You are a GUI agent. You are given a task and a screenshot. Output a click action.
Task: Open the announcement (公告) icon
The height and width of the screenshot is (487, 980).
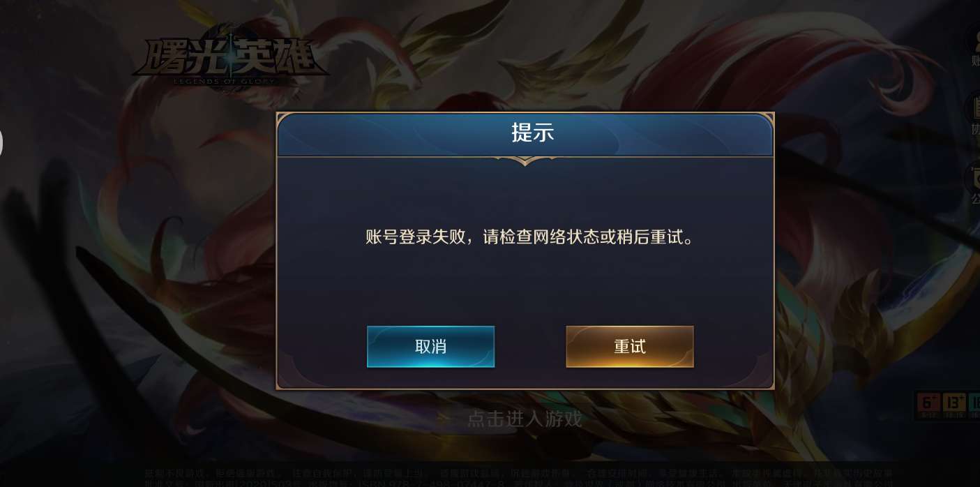pyautogui.click(x=974, y=183)
